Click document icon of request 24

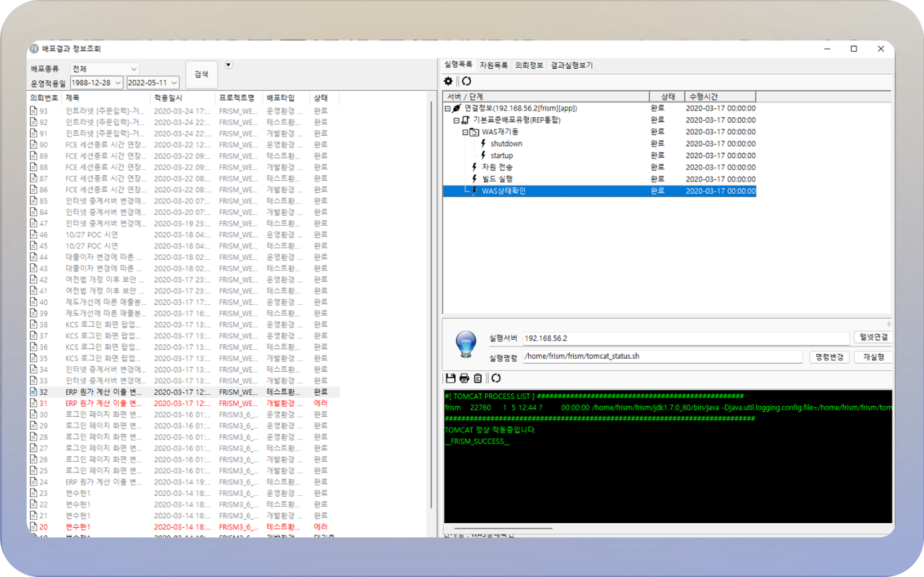(33, 482)
